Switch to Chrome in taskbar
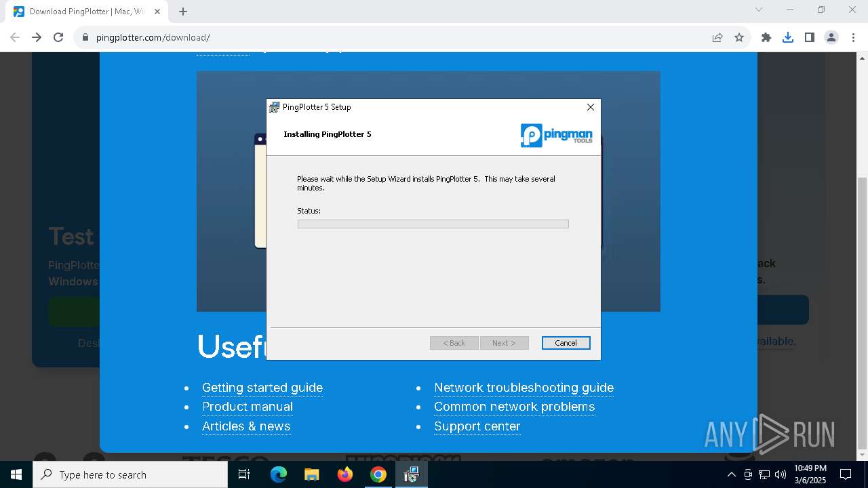 pos(378,474)
